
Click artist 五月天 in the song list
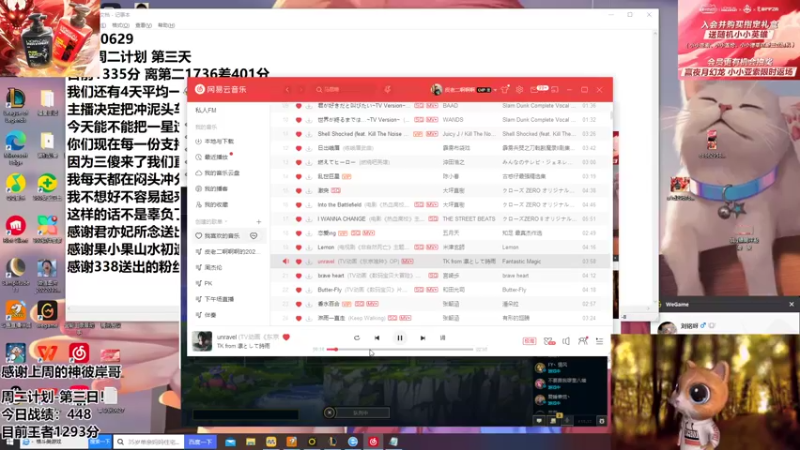point(451,233)
